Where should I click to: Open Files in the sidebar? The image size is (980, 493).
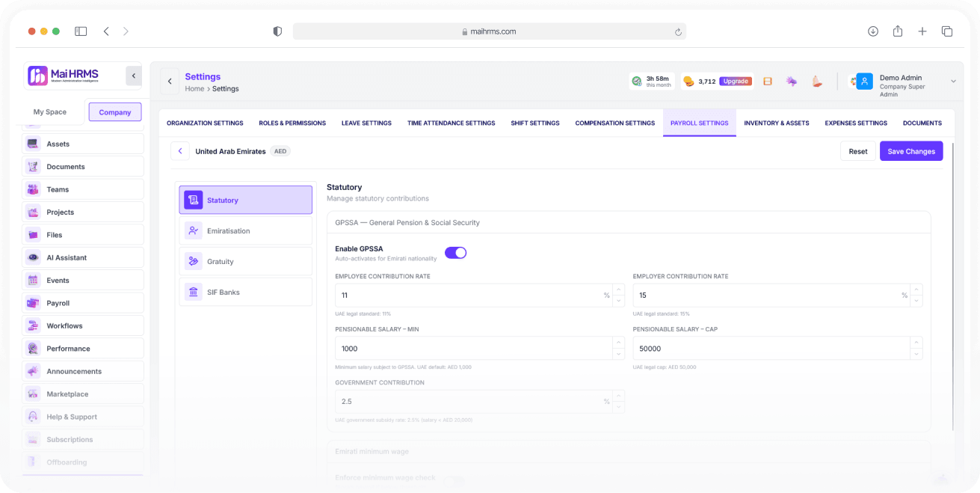tap(83, 235)
